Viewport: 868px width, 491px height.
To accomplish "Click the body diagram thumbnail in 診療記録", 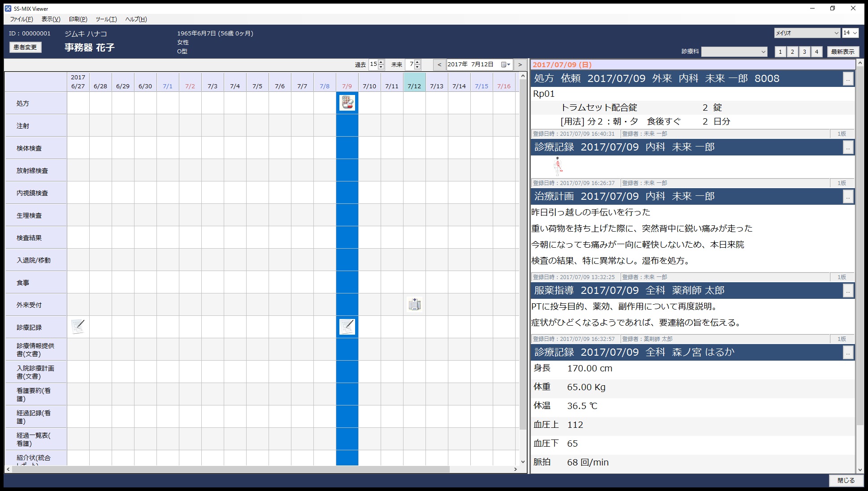I will click(x=557, y=167).
